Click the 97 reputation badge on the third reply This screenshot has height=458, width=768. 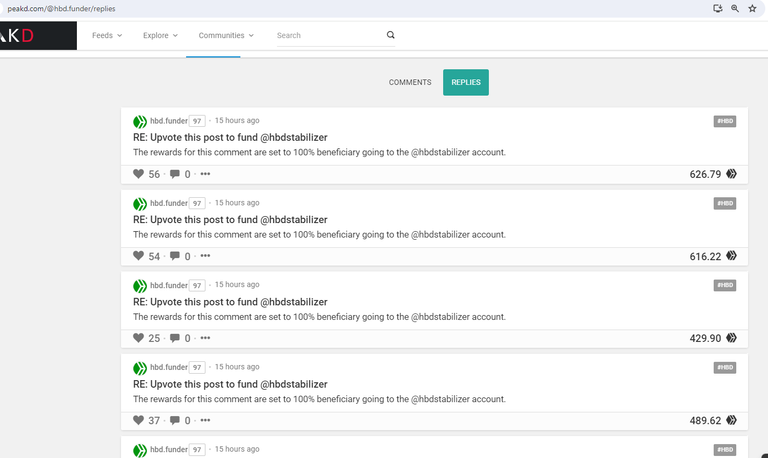tap(197, 286)
